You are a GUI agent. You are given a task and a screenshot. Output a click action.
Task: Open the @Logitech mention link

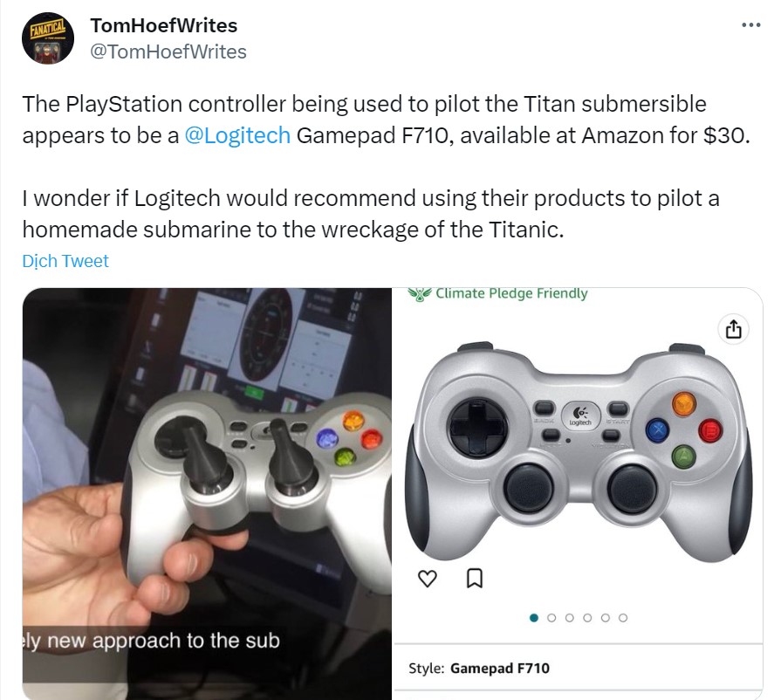(x=237, y=135)
